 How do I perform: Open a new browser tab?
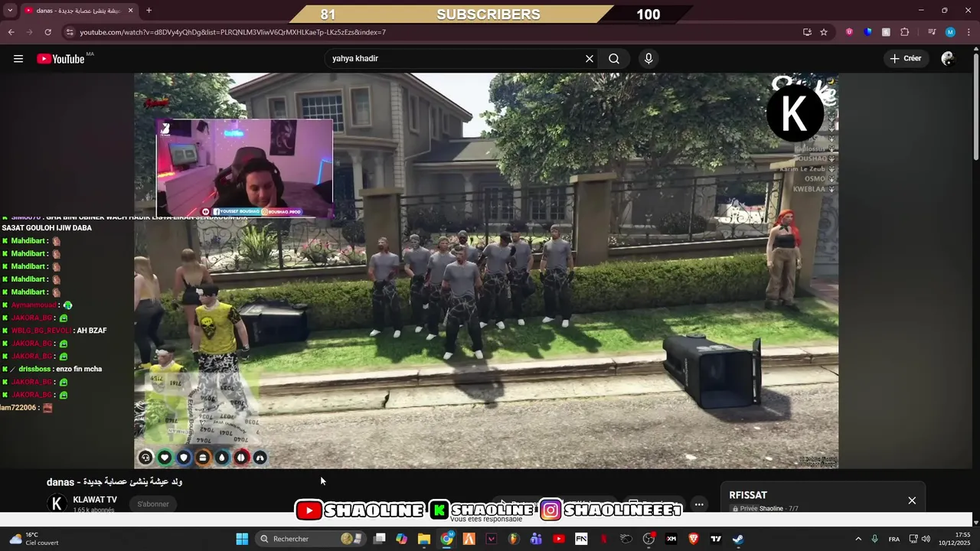click(149, 11)
